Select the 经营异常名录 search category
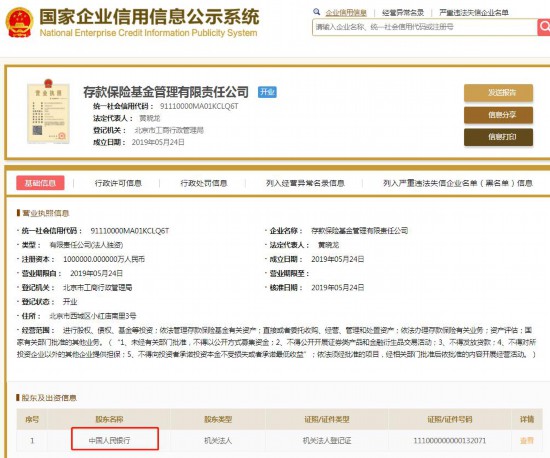 (x=403, y=13)
